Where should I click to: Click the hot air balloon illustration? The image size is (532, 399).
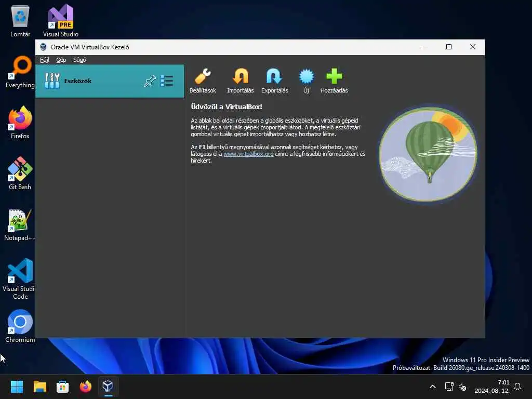[428, 154]
